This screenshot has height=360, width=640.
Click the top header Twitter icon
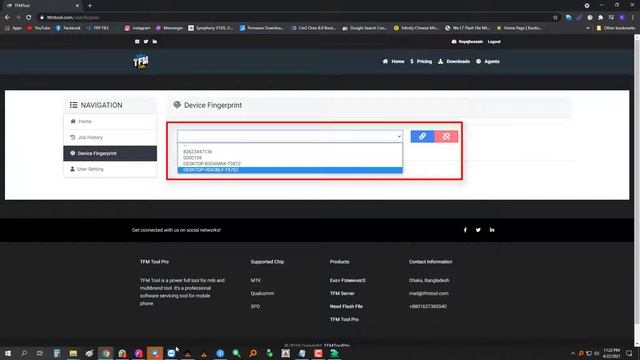(146, 42)
